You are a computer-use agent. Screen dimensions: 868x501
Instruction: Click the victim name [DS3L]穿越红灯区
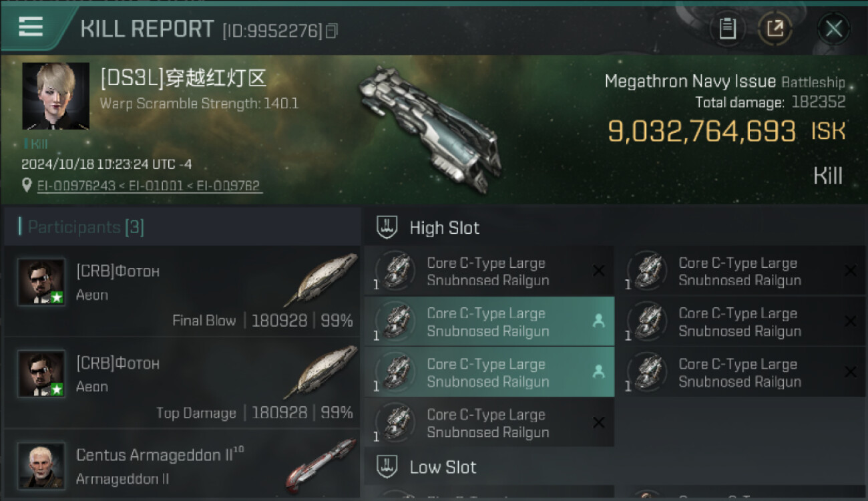click(x=184, y=79)
